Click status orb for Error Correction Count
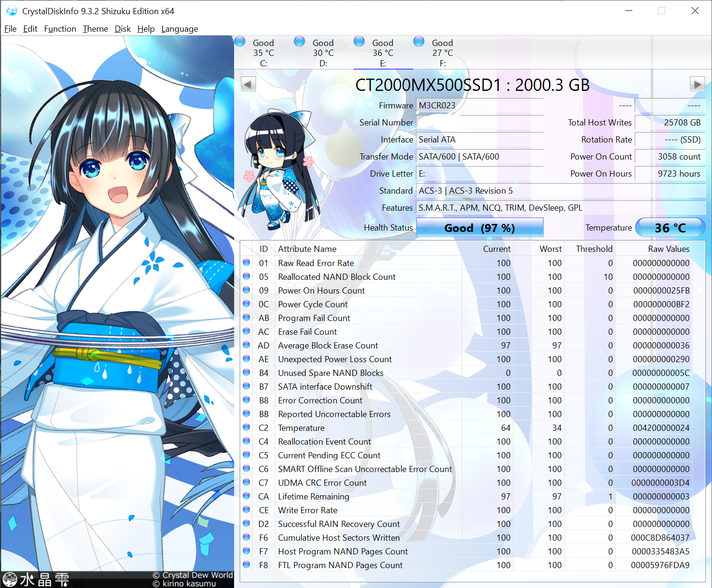The image size is (712, 588). pyautogui.click(x=246, y=400)
